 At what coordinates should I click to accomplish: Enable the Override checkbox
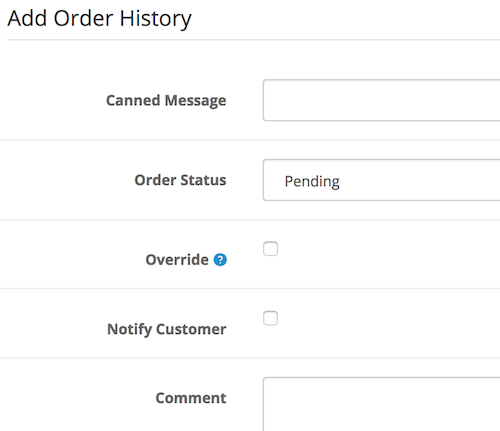(270, 249)
